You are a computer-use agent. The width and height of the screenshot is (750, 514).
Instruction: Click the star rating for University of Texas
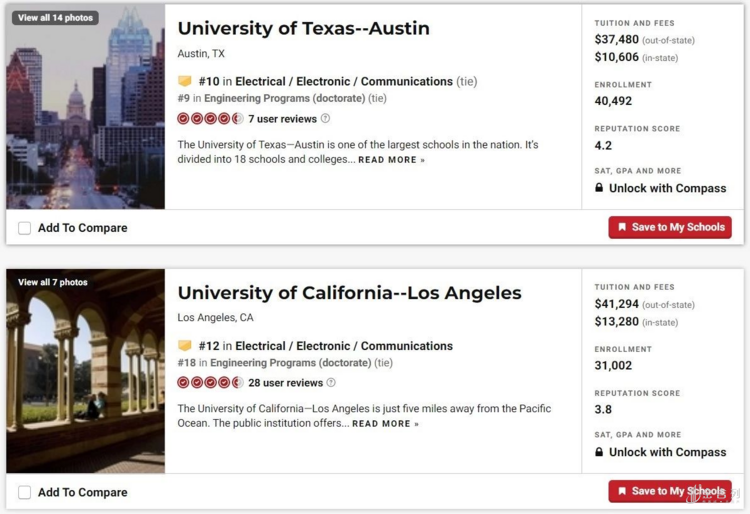pos(210,119)
